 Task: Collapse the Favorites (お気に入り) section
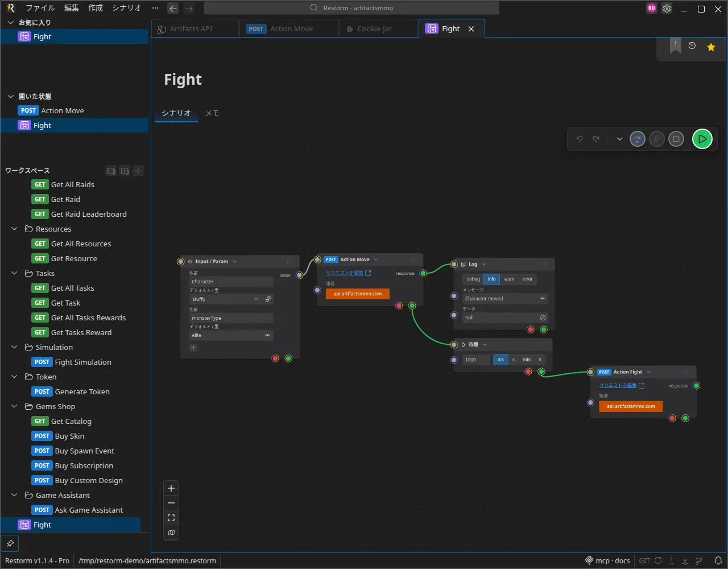click(x=10, y=22)
